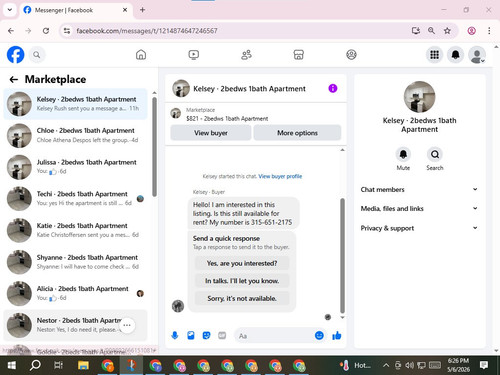Reload the page with the refresh icon

point(46,31)
